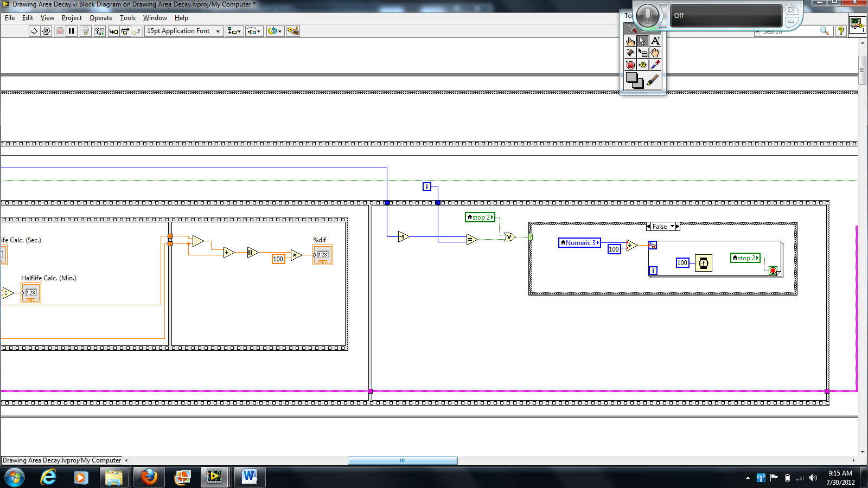Show Context Help question mark button
868x488 pixels.
tap(841, 31)
